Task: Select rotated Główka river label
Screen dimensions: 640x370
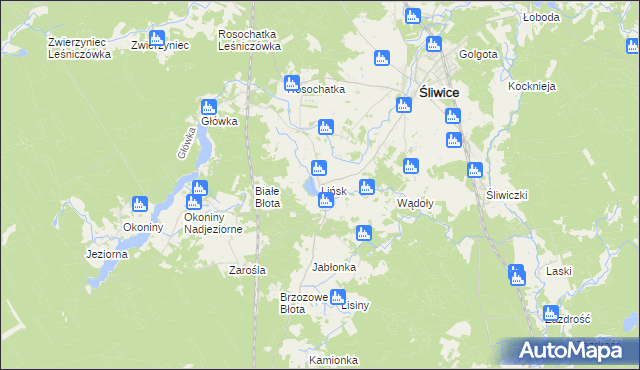Action: click(x=187, y=143)
